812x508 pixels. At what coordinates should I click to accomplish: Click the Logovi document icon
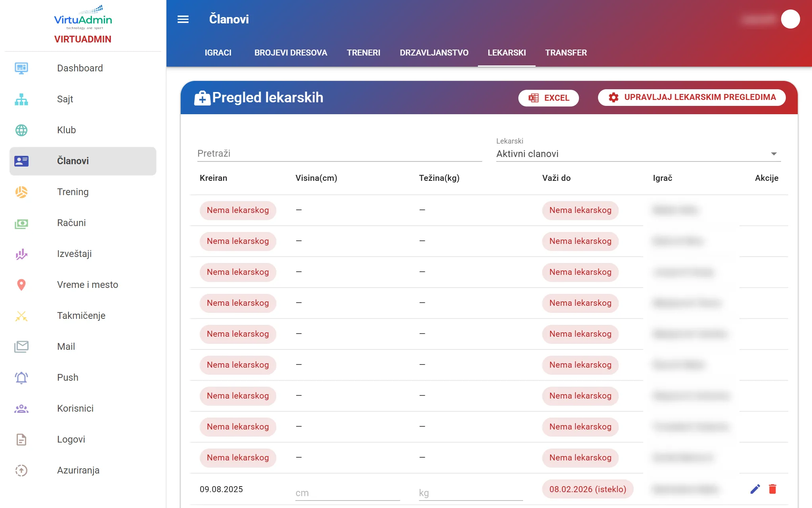pyautogui.click(x=21, y=439)
